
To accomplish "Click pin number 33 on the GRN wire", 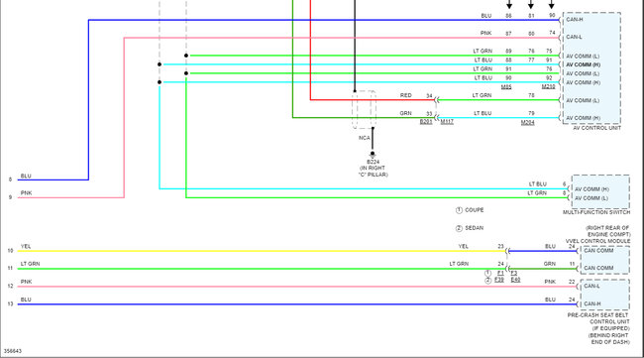I will pyautogui.click(x=429, y=114).
